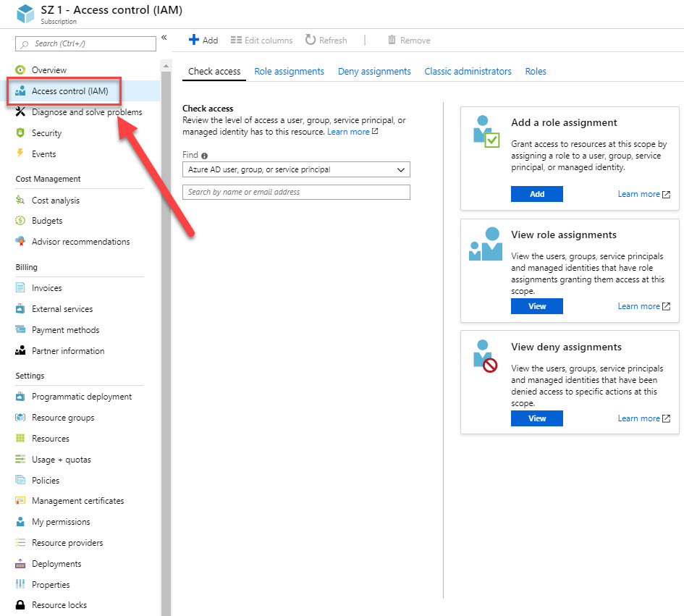Click the Policies icon
Screen dimensions: 684x616
(20, 480)
